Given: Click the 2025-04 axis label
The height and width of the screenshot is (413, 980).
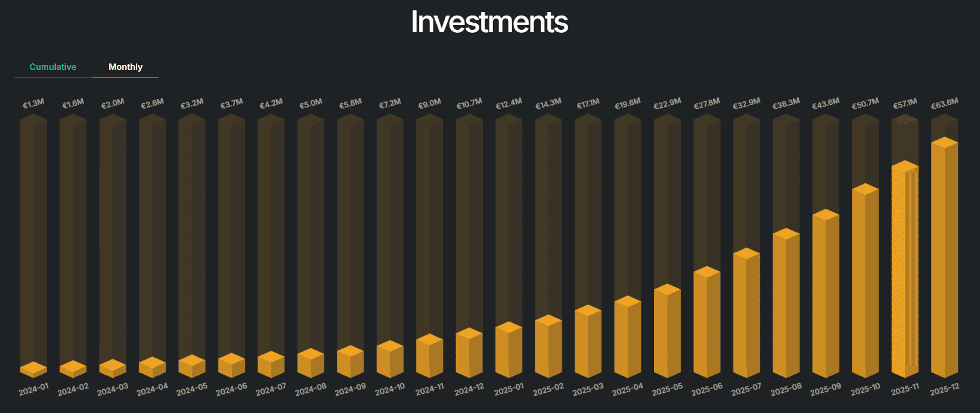Looking at the screenshot, I should click(x=628, y=389).
